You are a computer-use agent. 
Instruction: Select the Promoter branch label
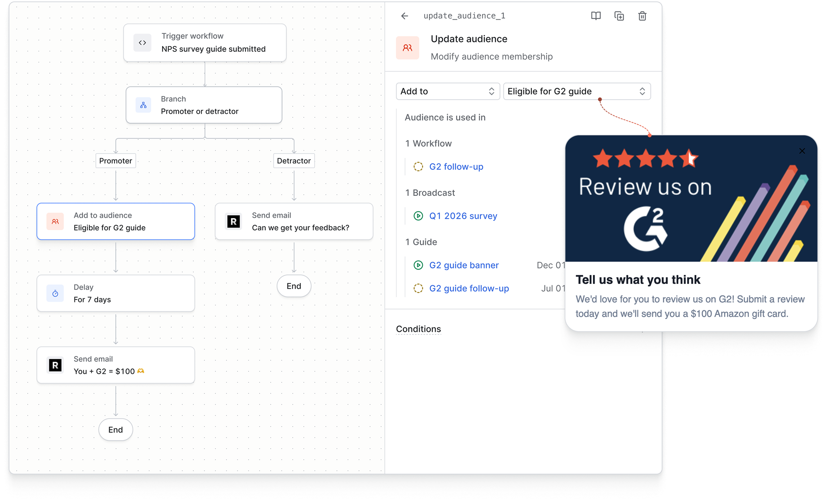click(x=116, y=161)
